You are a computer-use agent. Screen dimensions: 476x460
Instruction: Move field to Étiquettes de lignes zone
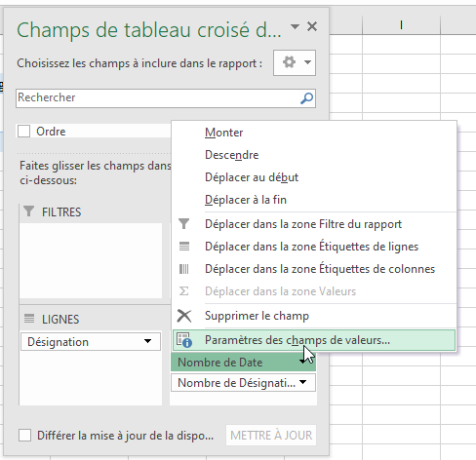point(314,247)
